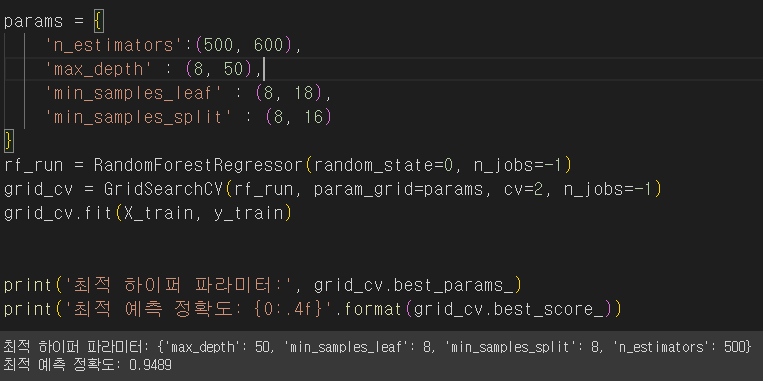Click 'max_depth': 50 in the output

click(218, 346)
